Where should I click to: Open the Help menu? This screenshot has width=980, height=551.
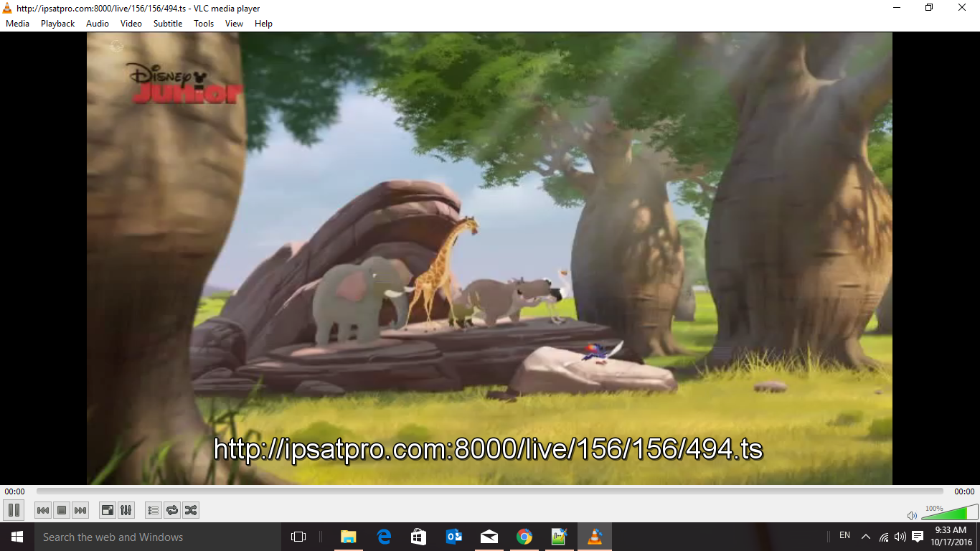tap(263, 24)
